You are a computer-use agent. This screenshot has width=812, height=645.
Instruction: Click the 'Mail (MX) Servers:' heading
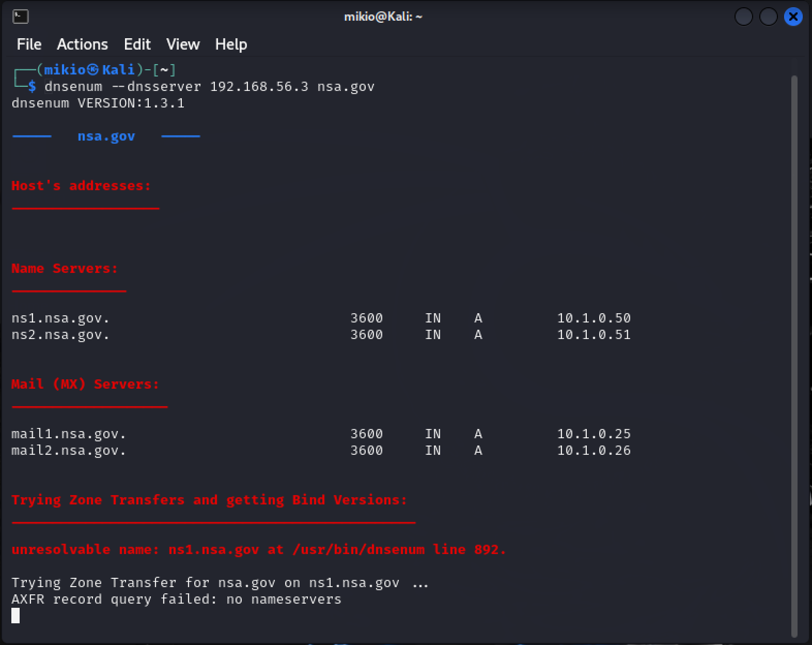tap(85, 384)
